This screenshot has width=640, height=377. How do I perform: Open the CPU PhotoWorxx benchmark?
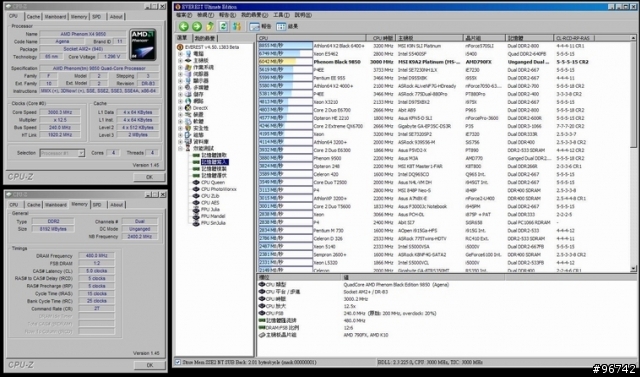[x=214, y=189]
